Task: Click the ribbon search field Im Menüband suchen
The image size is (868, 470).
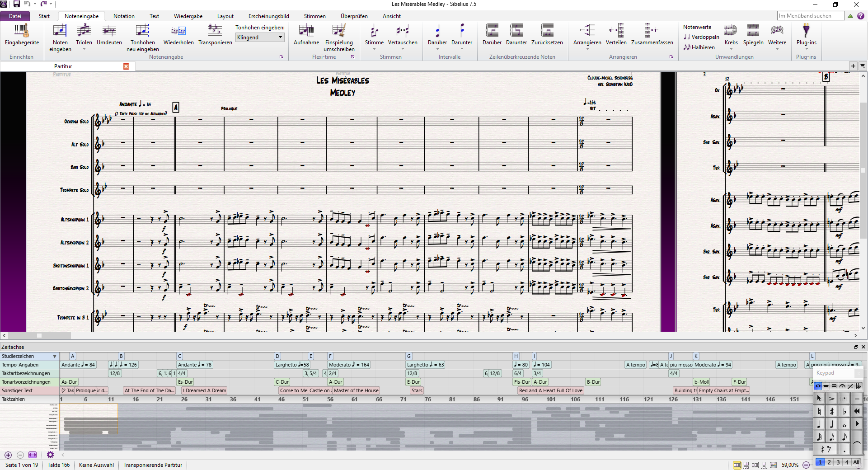Action: 811,16
